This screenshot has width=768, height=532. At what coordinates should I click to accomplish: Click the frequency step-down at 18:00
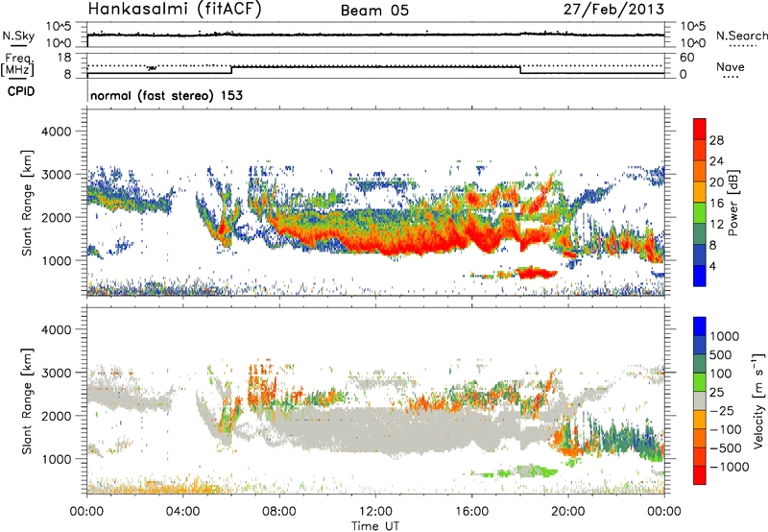click(520, 69)
